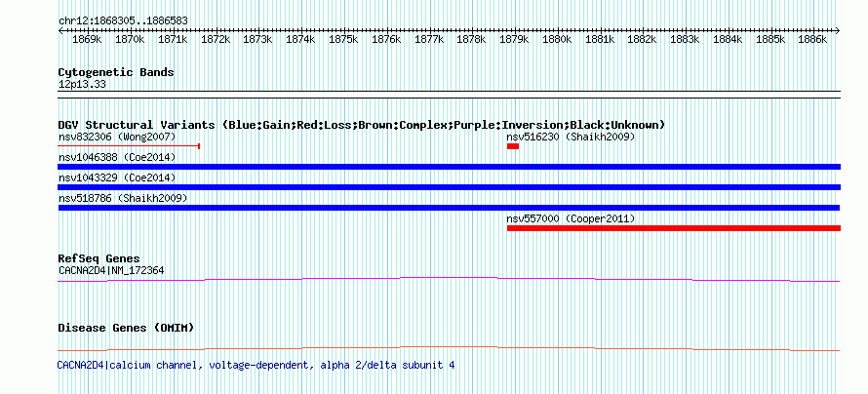Select the small red nsv516230 loss block
This screenshot has height=394, width=868.
coord(513,146)
